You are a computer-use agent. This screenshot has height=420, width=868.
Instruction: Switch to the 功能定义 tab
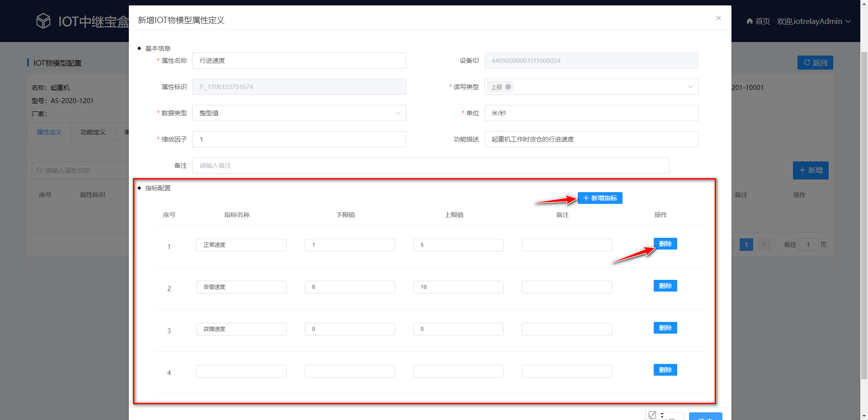[x=93, y=132]
